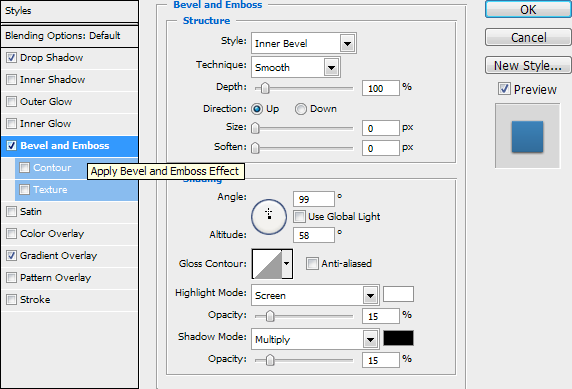Uncheck the Gradient Overlay checkbox

tap(11, 255)
